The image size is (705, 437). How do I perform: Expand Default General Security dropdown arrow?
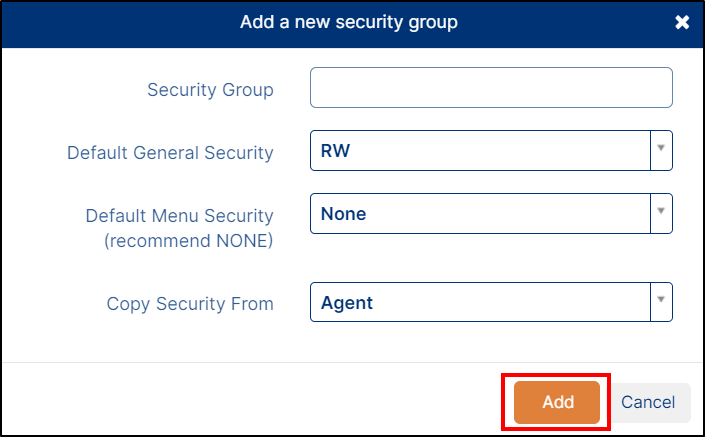click(x=660, y=151)
